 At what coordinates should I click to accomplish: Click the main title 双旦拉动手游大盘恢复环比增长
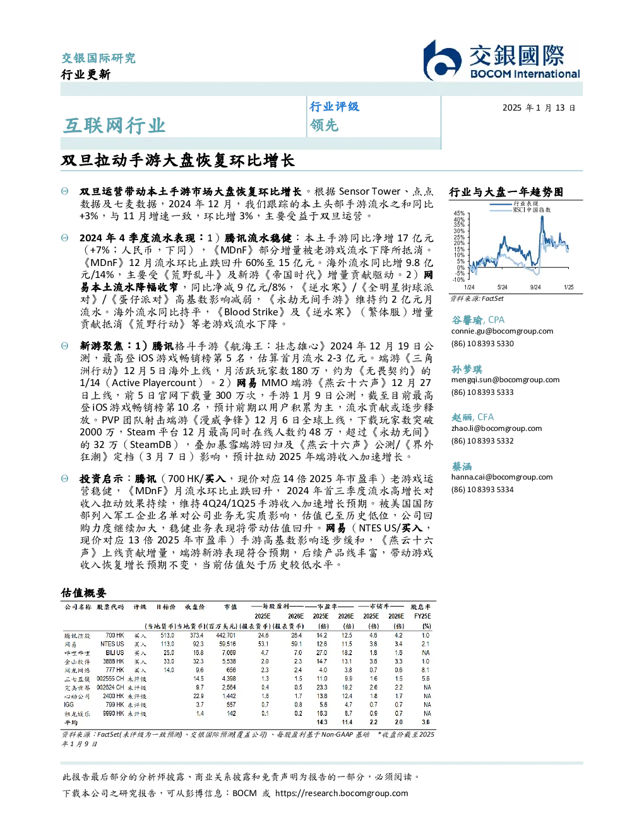[x=177, y=160]
